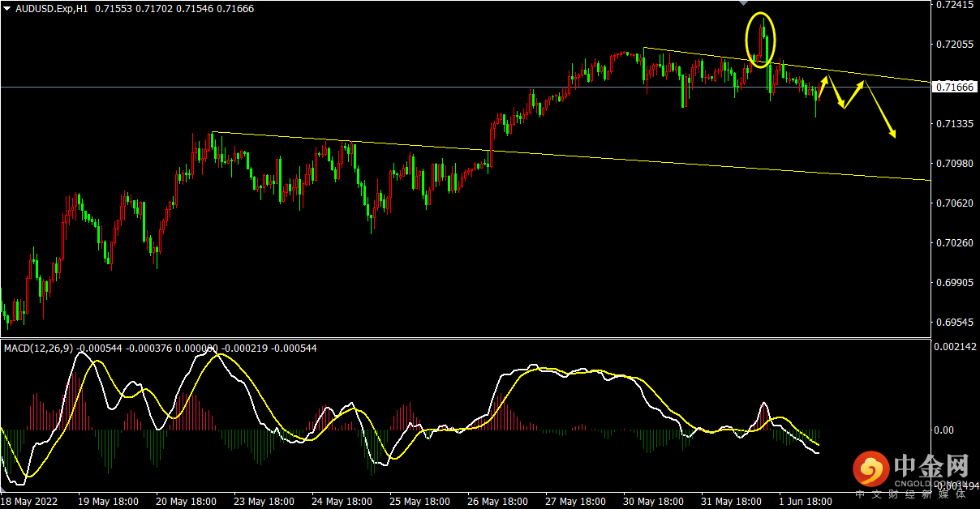Click price axis label 0.70260
Viewport: 980px width, 509px height.
(x=954, y=243)
